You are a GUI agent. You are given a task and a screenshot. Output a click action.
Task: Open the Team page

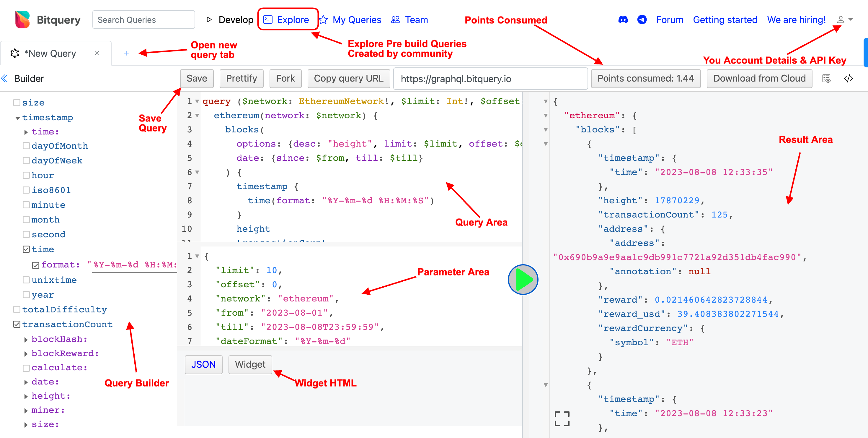(417, 20)
